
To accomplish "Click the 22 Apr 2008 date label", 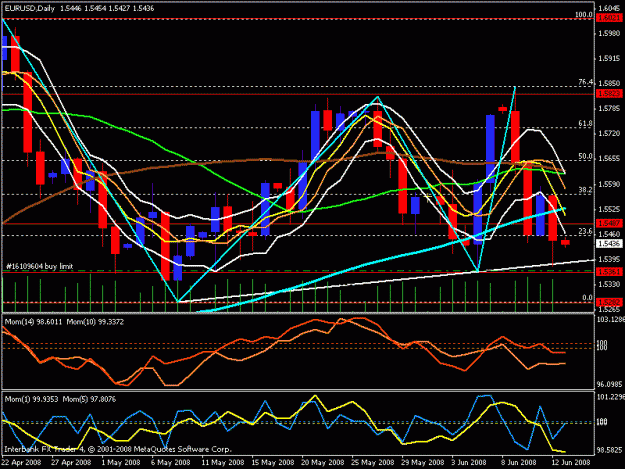I will click(x=21, y=463).
